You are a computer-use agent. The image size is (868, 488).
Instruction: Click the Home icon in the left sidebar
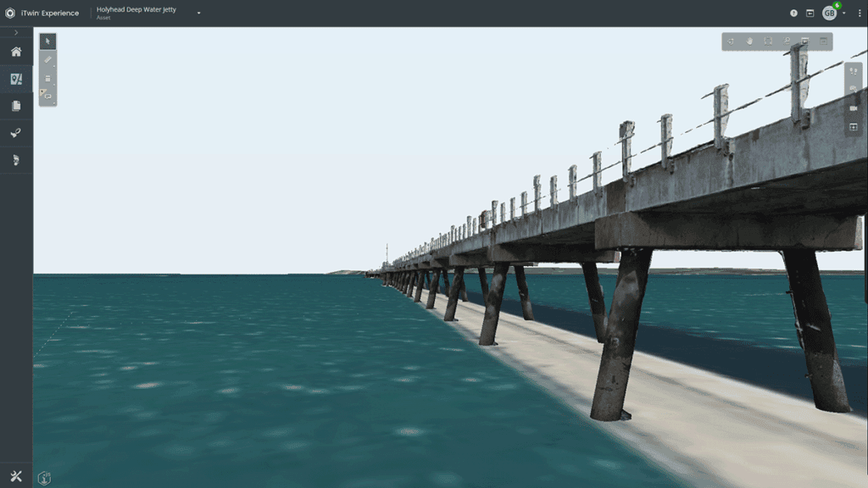pyautogui.click(x=16, y=52)
